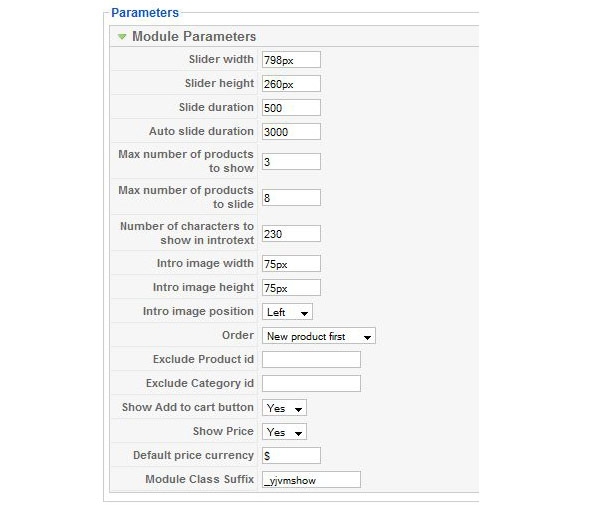Open the Intro image position dropdown

[x=287, y=312]
